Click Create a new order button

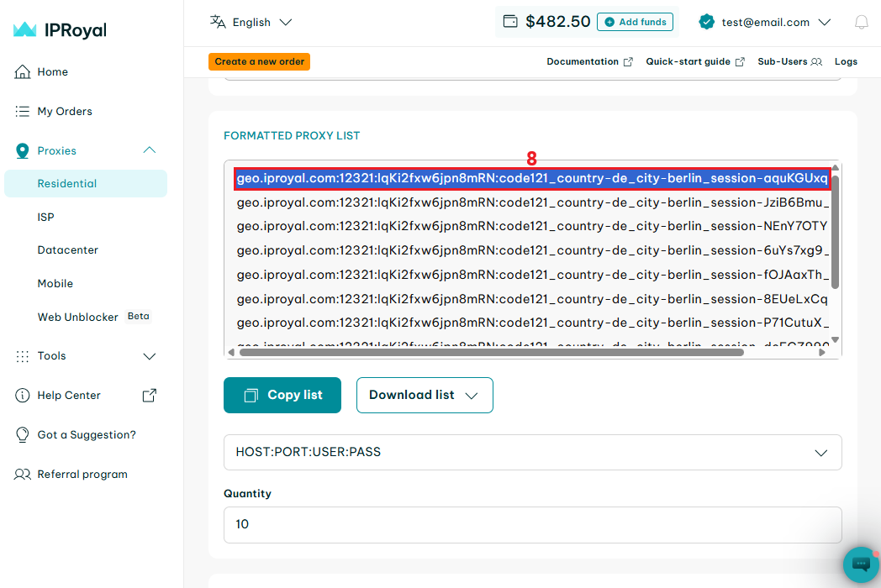tap(259, 62)
